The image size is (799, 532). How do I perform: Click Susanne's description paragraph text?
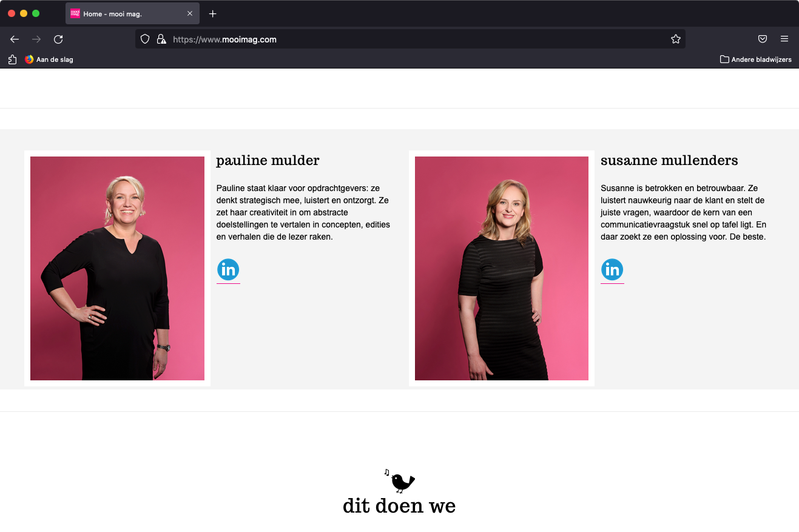click(684, 212)
